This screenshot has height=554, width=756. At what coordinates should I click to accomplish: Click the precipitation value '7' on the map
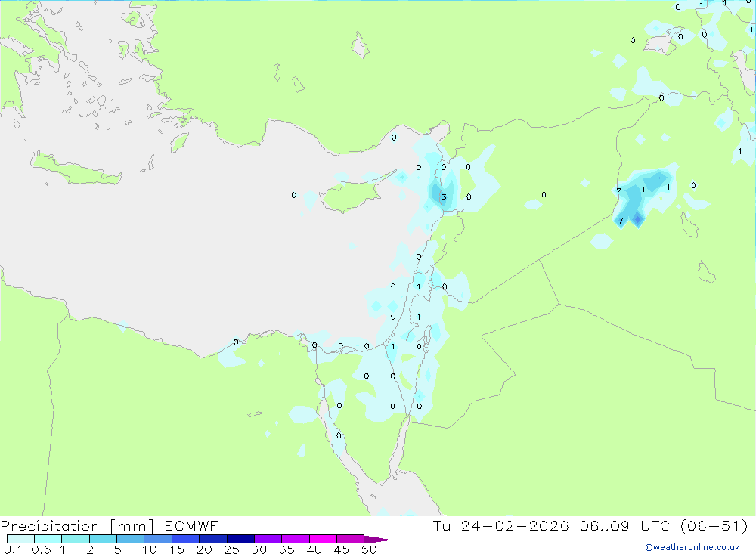pyautogui.click(x=621, y=221)
